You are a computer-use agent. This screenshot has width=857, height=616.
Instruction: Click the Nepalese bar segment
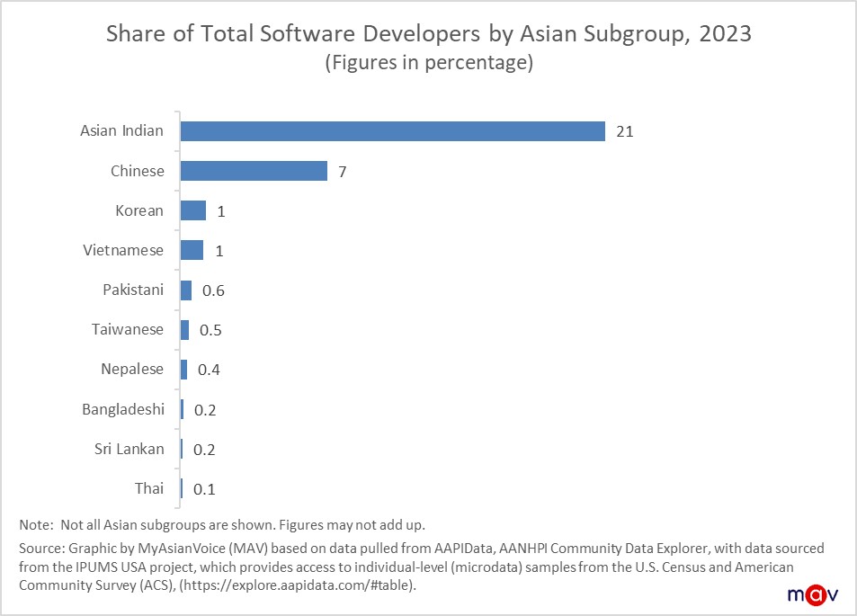pyautogui.click(x=183, y=369)
